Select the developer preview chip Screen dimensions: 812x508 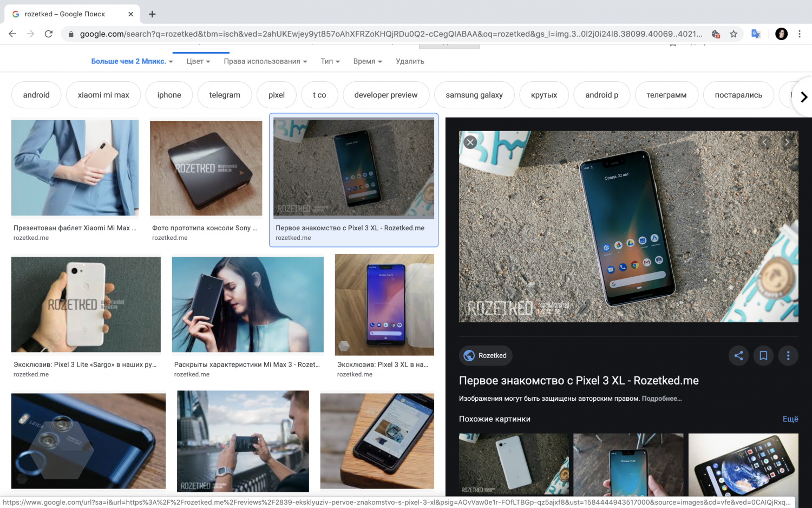386,95
